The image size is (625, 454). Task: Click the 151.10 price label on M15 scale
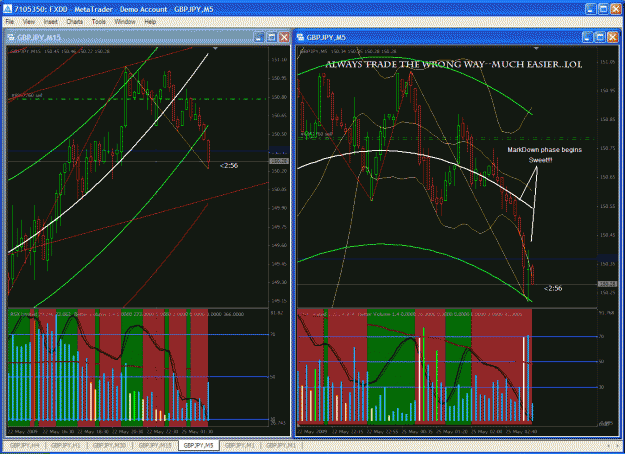point(279,59)
